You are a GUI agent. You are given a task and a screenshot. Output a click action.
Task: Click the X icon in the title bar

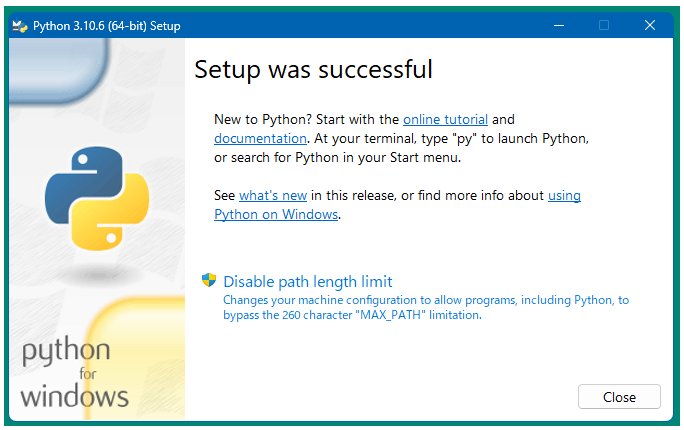pyautogui.click(x=650, y=25)
